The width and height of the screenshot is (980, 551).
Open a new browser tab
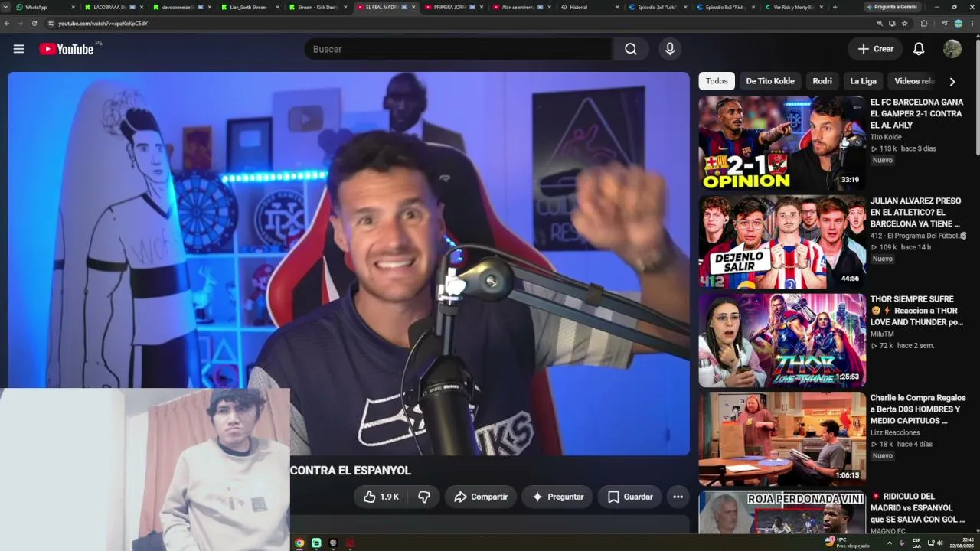835,7
